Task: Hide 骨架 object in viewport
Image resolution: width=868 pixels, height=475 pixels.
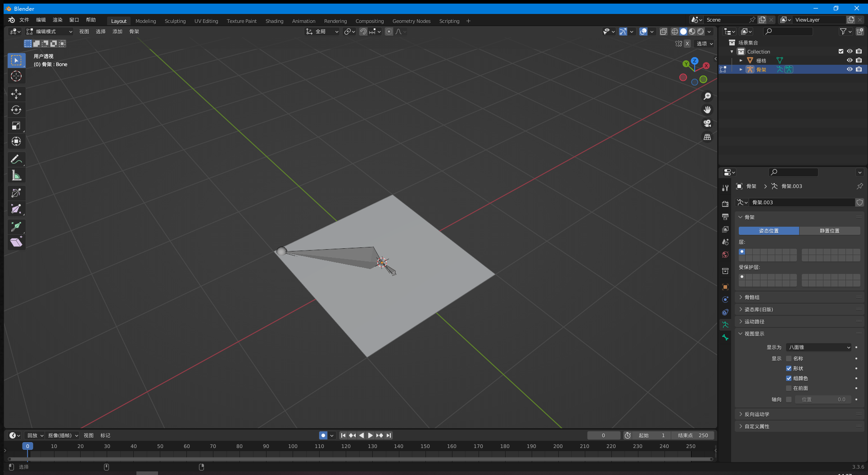Action: [x=850, y=69]
